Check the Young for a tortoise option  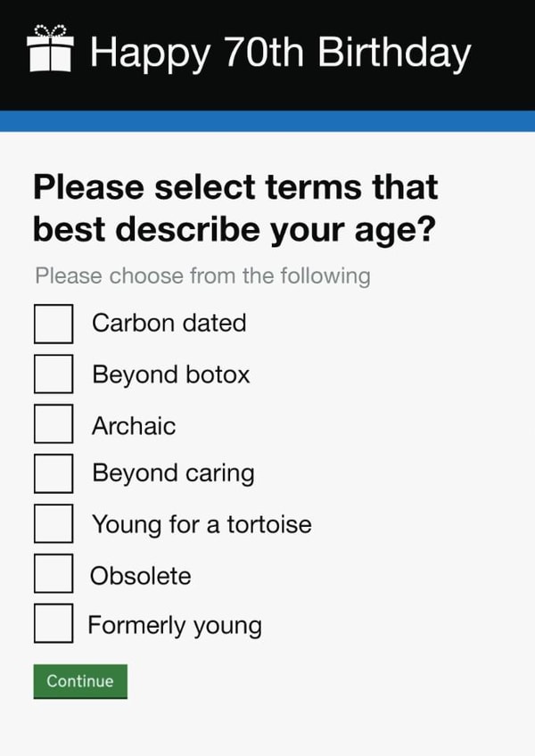(53, 524)
